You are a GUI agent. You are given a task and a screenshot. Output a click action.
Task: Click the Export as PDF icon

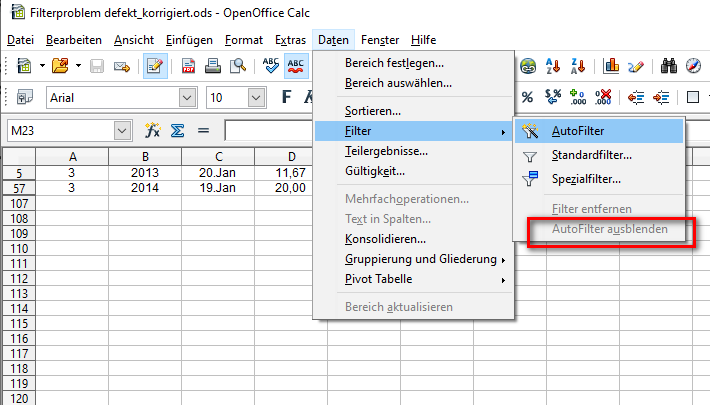[x=188, y=67]
